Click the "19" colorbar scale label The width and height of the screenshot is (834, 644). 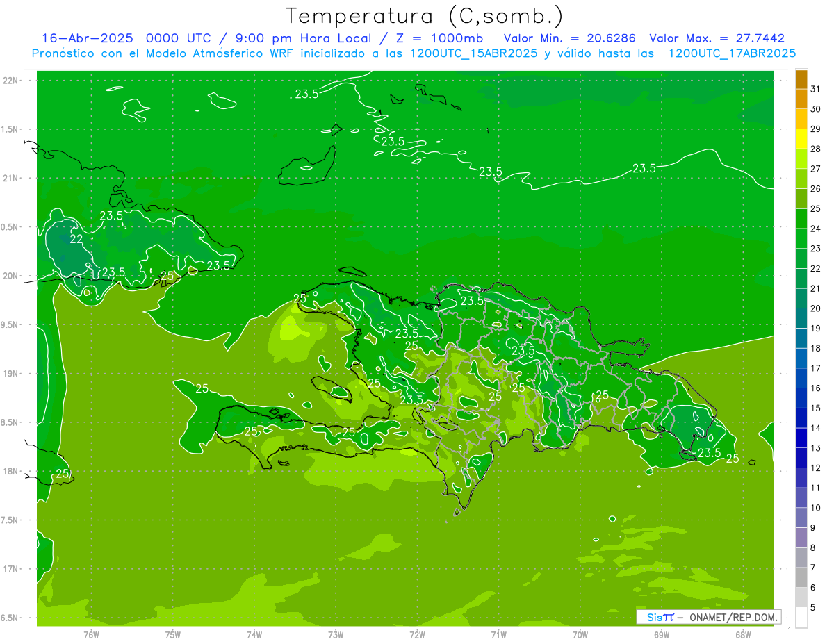click(816, 328)
